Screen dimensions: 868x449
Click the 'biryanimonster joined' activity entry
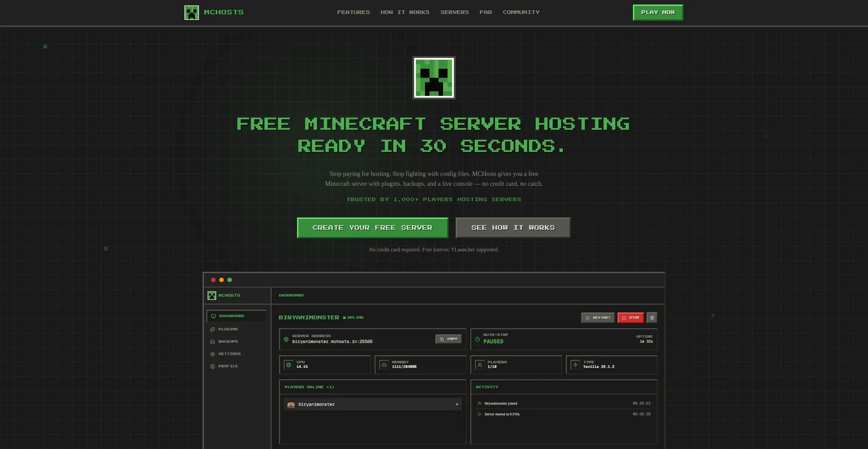point(501,403)
